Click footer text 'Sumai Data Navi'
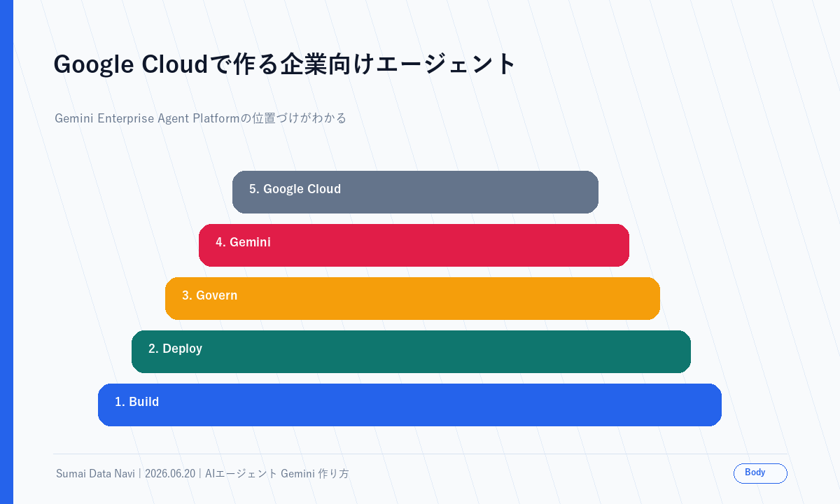This screenshot has height=504, width=840. (x=95, y=474)
